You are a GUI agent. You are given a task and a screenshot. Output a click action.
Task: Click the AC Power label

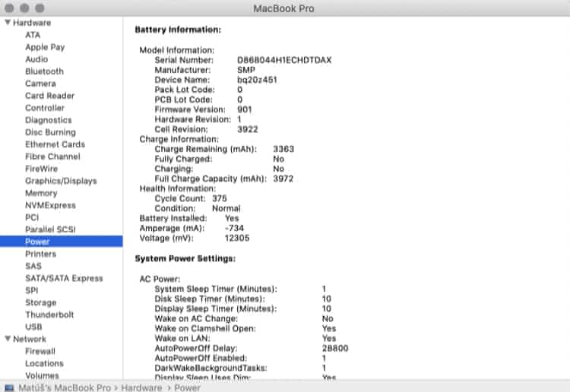tap(160, 279)
